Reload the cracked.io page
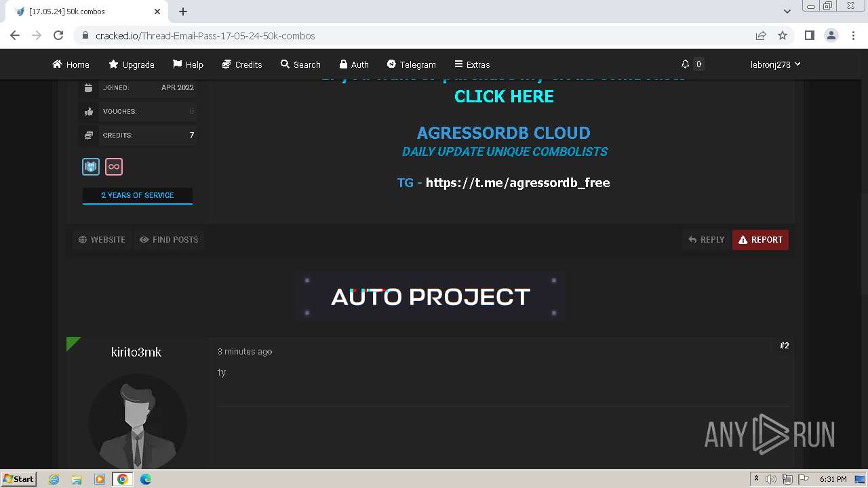The height and width of the screenshot is (488, 868). [58, 35]
